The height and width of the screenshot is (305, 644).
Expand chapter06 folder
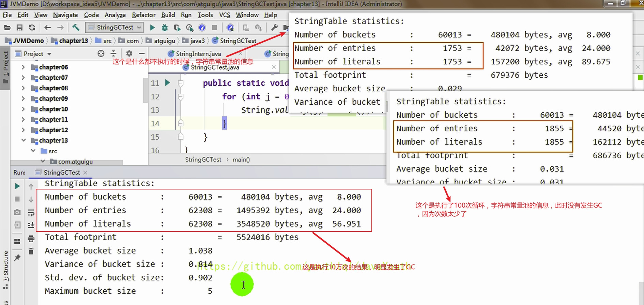(x=23, y=67)
